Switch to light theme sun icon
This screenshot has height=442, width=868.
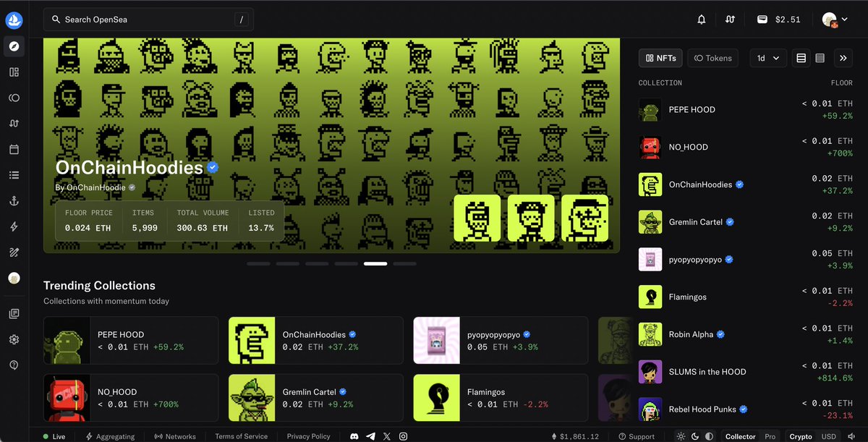[x=681, y=436]
